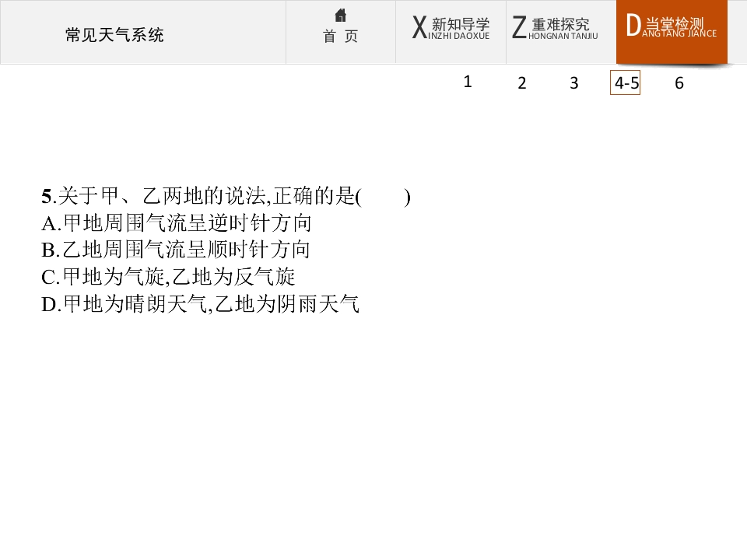Go to question number 1
747x560 pixels.
click(468, 82)
